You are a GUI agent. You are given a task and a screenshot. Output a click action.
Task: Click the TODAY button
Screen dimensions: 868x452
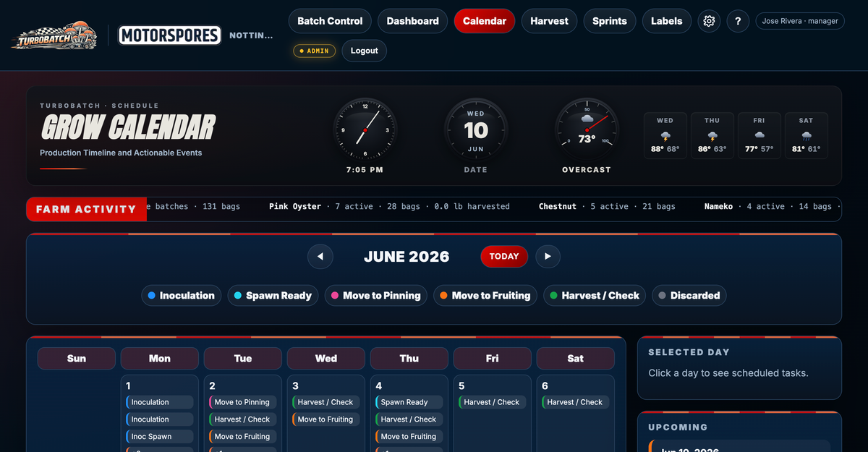[504, 256]
